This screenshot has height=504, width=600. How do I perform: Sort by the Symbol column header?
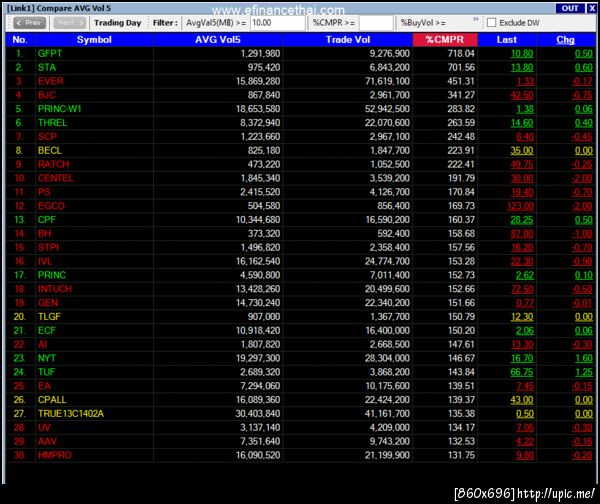pos(94,40)
